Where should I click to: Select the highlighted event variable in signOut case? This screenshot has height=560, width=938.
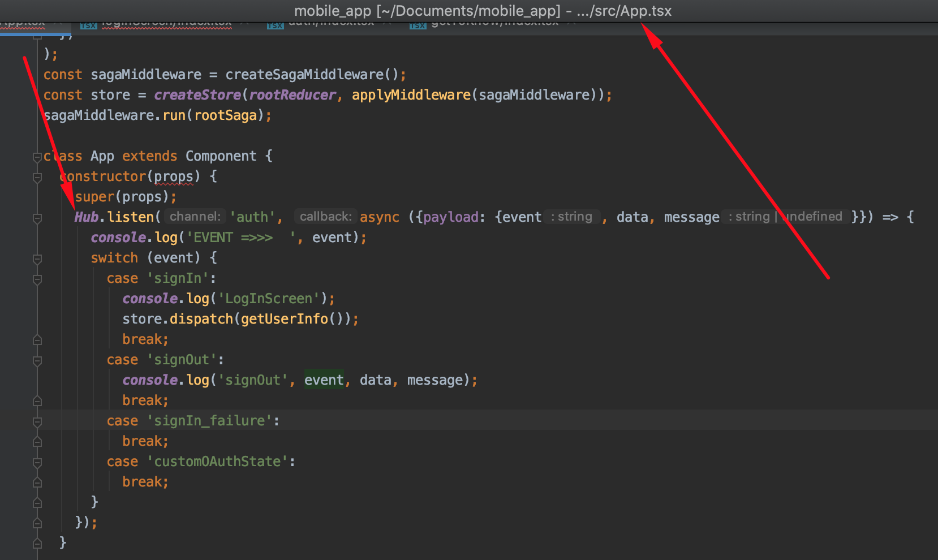(324, 380)
